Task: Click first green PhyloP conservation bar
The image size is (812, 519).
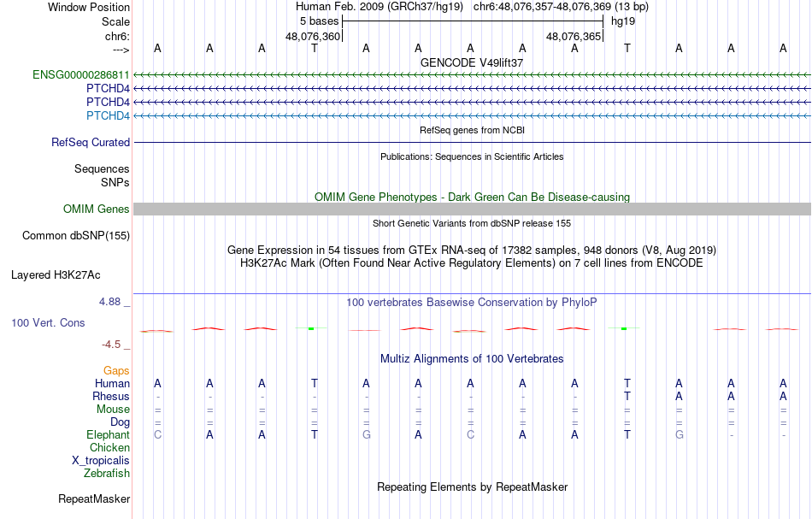Action: (x=311, y=328)
